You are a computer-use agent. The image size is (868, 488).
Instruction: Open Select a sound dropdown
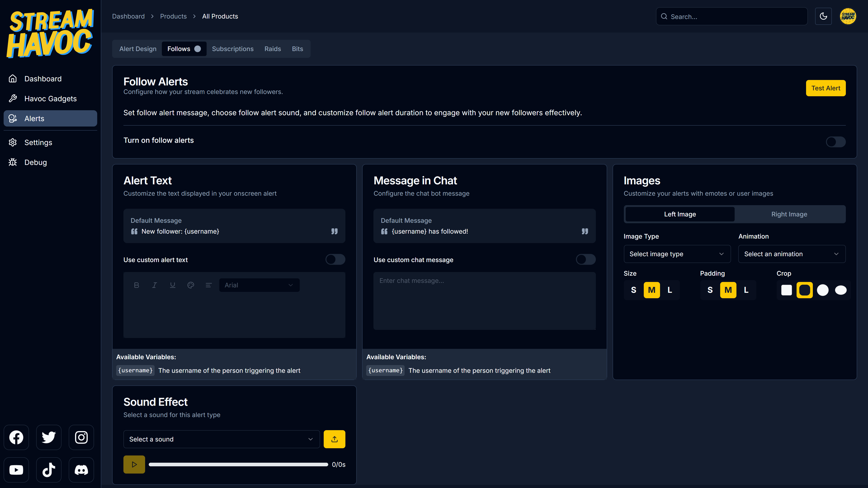click(221, 439)
